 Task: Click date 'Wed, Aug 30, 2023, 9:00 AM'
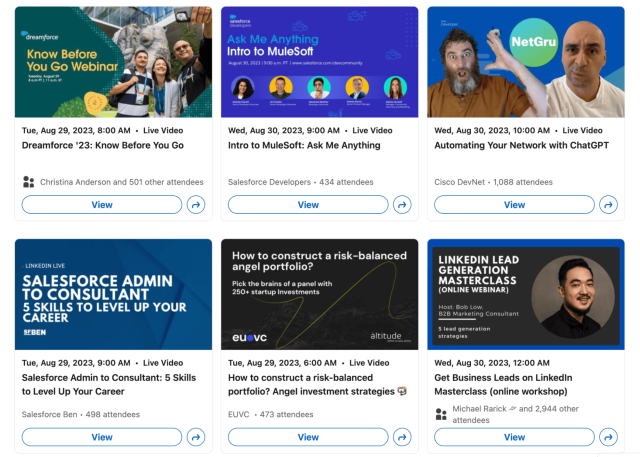point(284,131)
